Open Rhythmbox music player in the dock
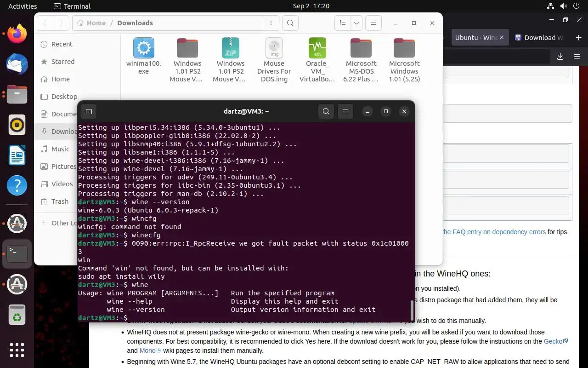The height and width of the screenshot is (368, 588). pyautogui.click(x=17, y=125)
